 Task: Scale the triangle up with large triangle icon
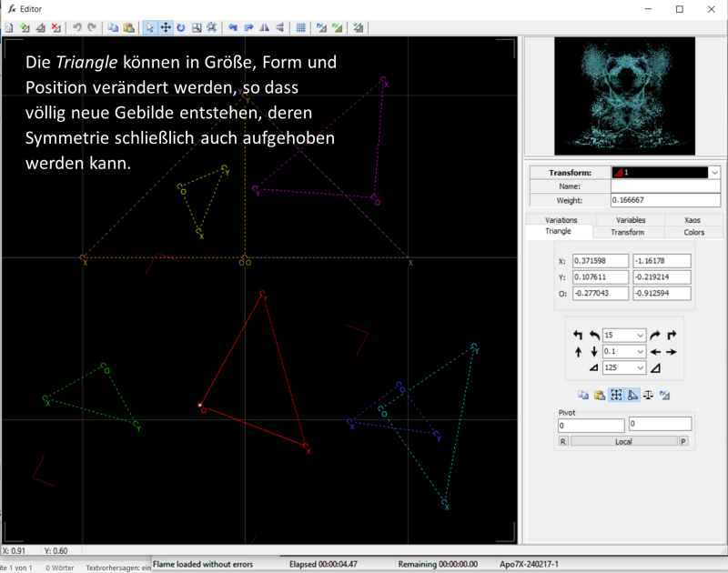click(x=655, y=368)
